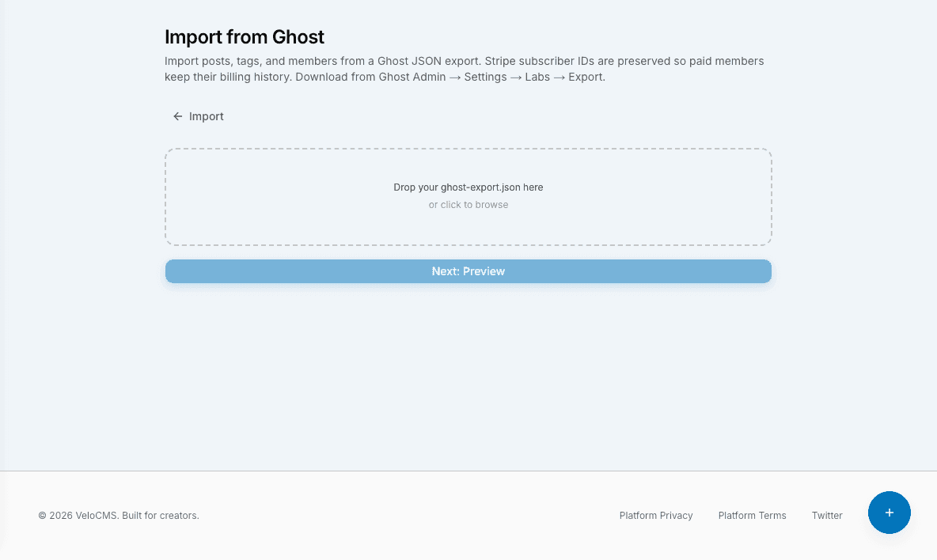The image size is (937, 560).
Task: Click the Ghost JSON export description paragraph
Action: pyautogui.click(x=464, y=70)
